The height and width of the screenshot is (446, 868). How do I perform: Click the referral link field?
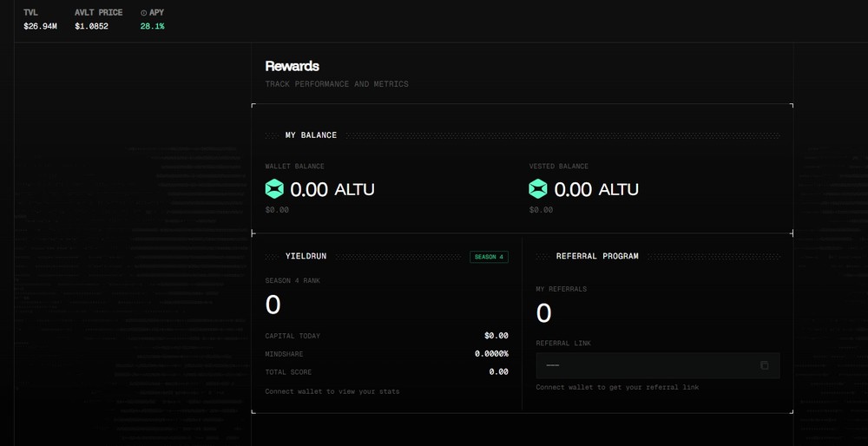[x=658, y=365]
